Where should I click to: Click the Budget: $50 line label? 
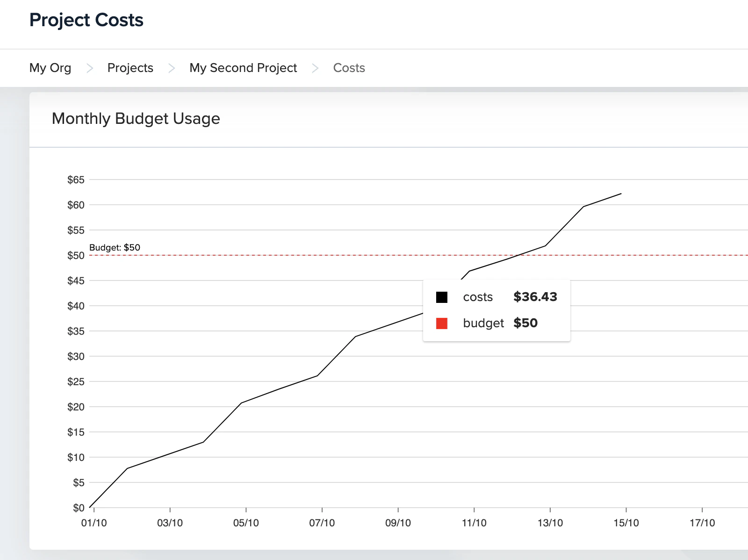(115, 247)
